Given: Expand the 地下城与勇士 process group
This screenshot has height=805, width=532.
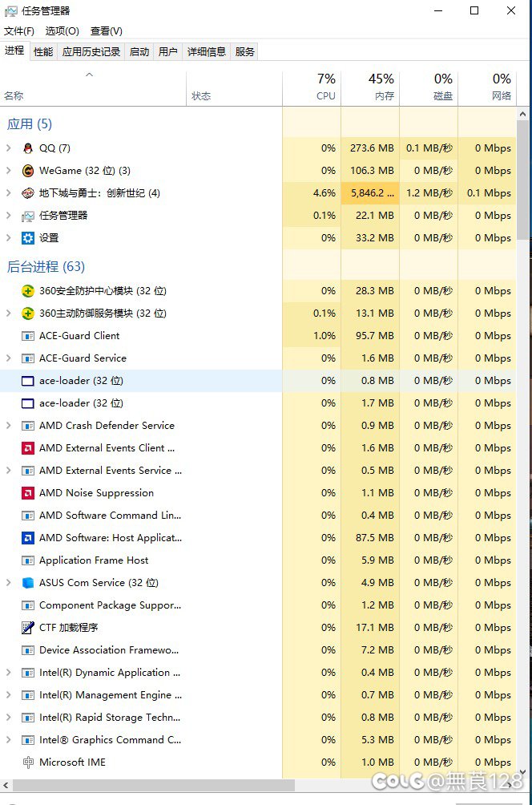Looking at the screenshot, I should tap(8, 193).
